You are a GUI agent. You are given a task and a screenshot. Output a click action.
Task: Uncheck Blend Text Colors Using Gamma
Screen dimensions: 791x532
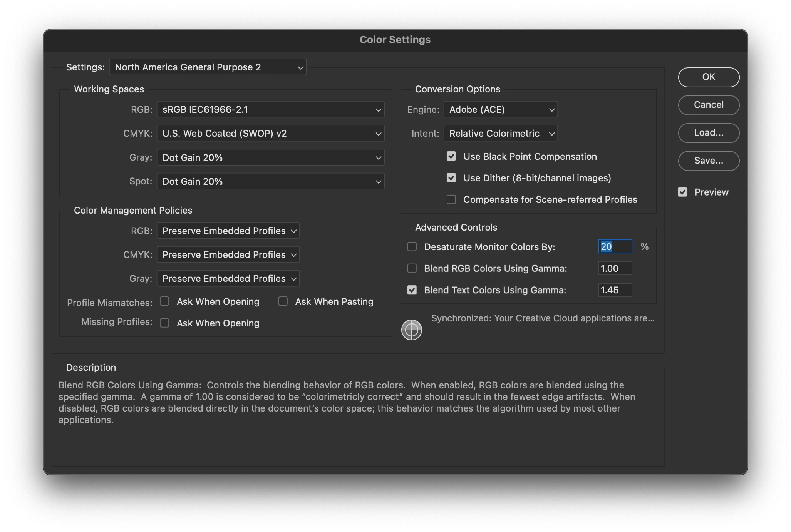[412, 290]
